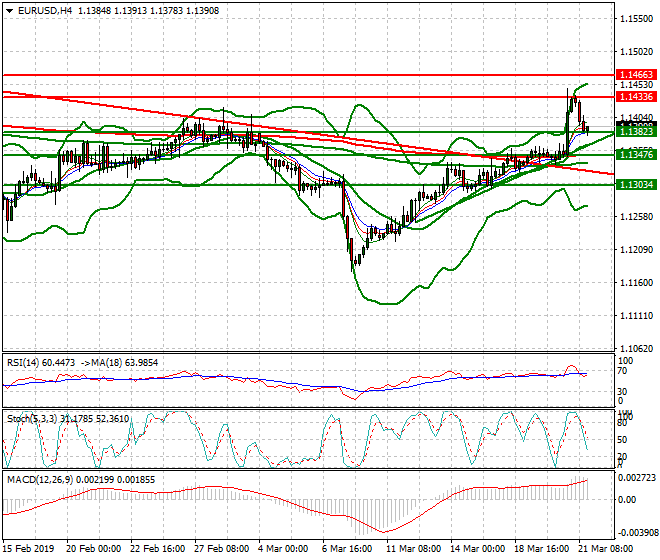Image resolution: width=660 pixels, height=560 pixels.
Task: Click the 6 Mar 16:00 time axis label
Action: pyautogui.click(x=347, y=549)
